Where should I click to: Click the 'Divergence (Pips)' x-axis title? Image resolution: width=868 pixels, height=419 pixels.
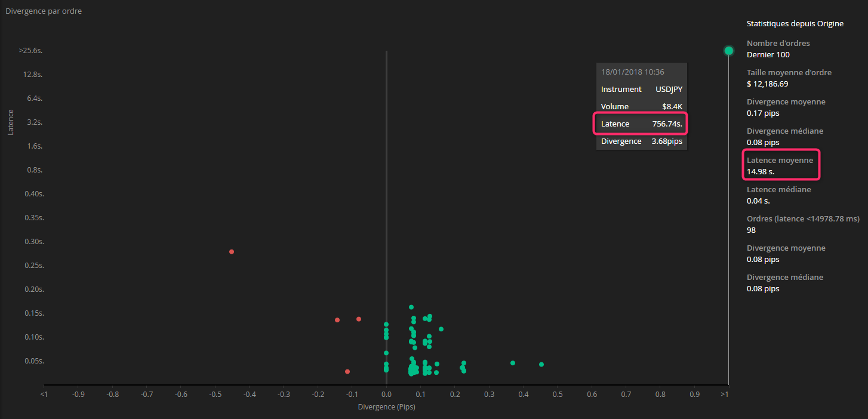(386, 407)
